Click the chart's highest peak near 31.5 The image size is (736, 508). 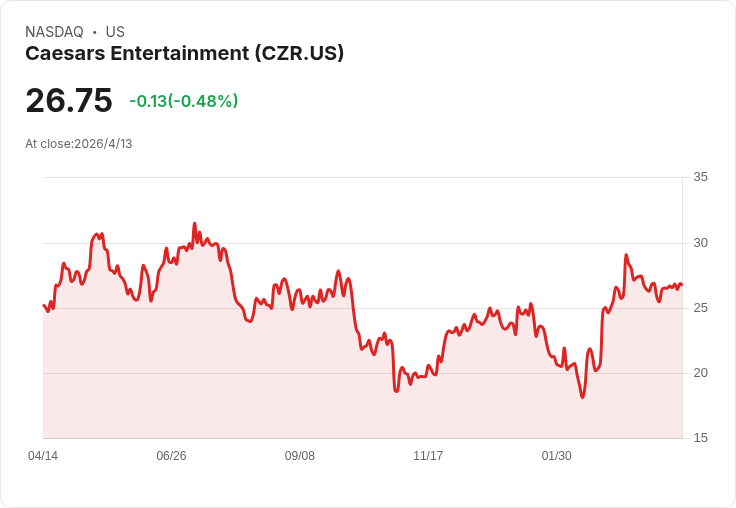coord(194,223)
